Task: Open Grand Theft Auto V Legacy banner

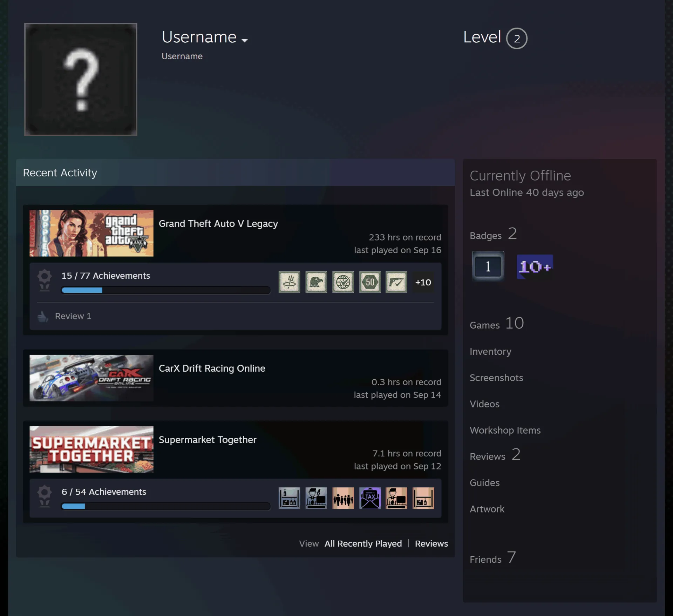Action: pyautogui.click(x=91, y=233)
